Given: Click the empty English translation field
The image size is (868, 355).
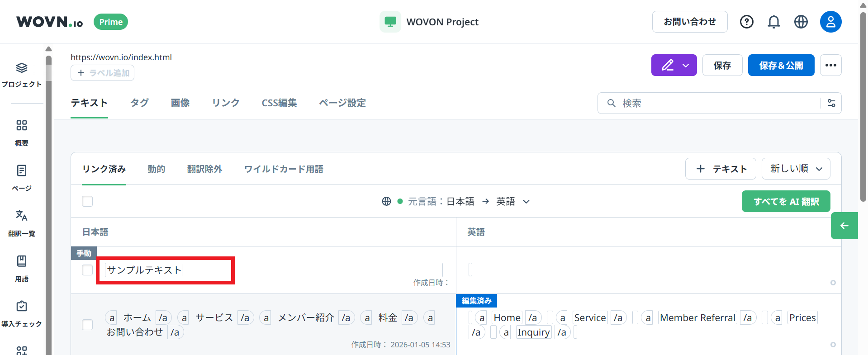Looking at the screenshot, I should tap(470, 270).
